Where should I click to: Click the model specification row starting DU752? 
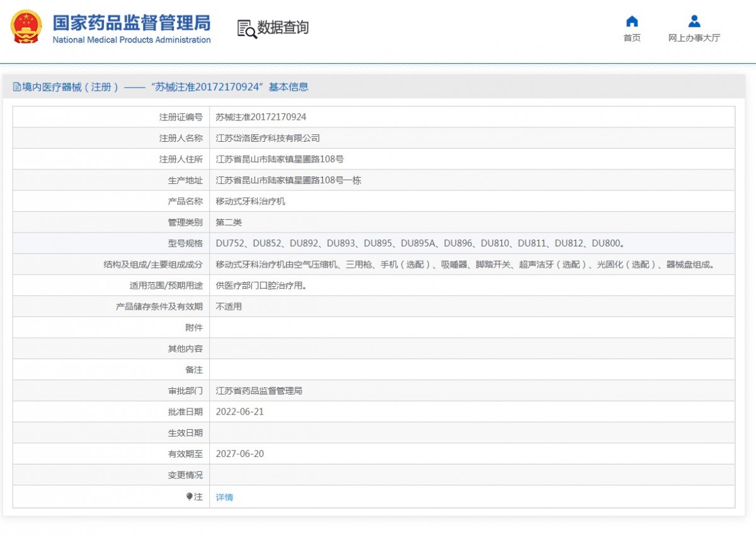click(x=420, y=243)
